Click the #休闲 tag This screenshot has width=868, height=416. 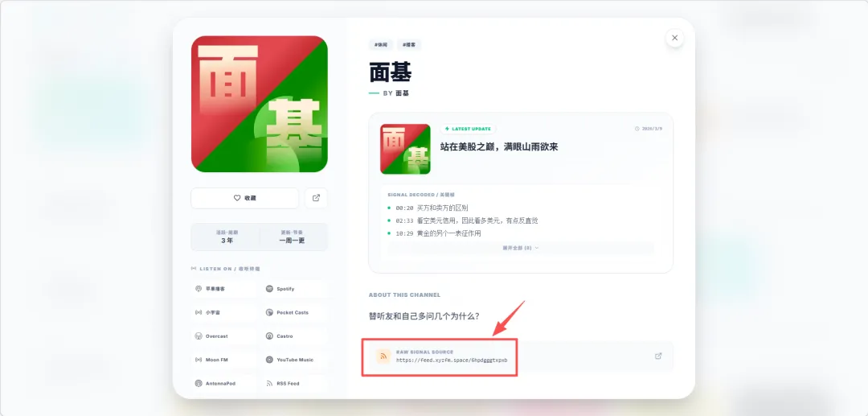click(x=381, y=45)
